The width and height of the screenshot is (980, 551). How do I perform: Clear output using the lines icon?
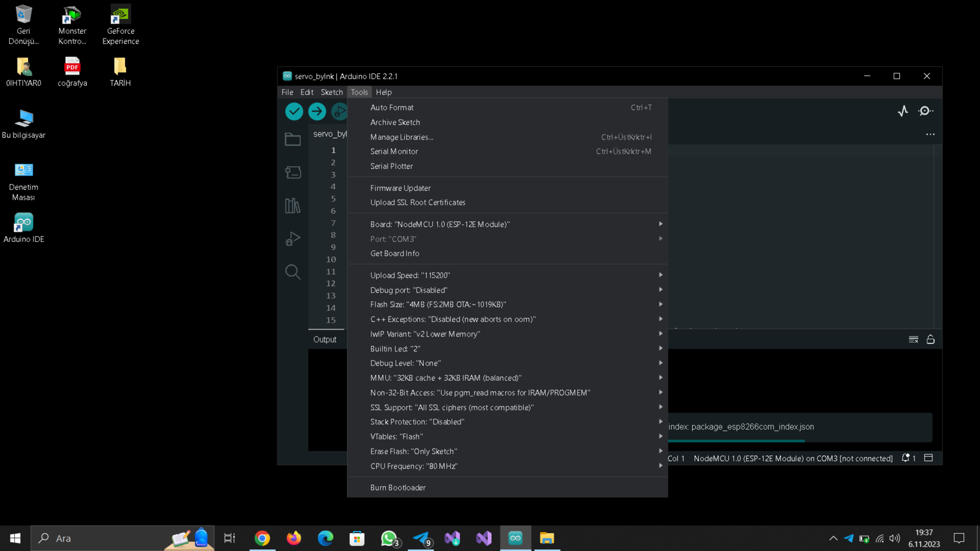coord(913,339)
